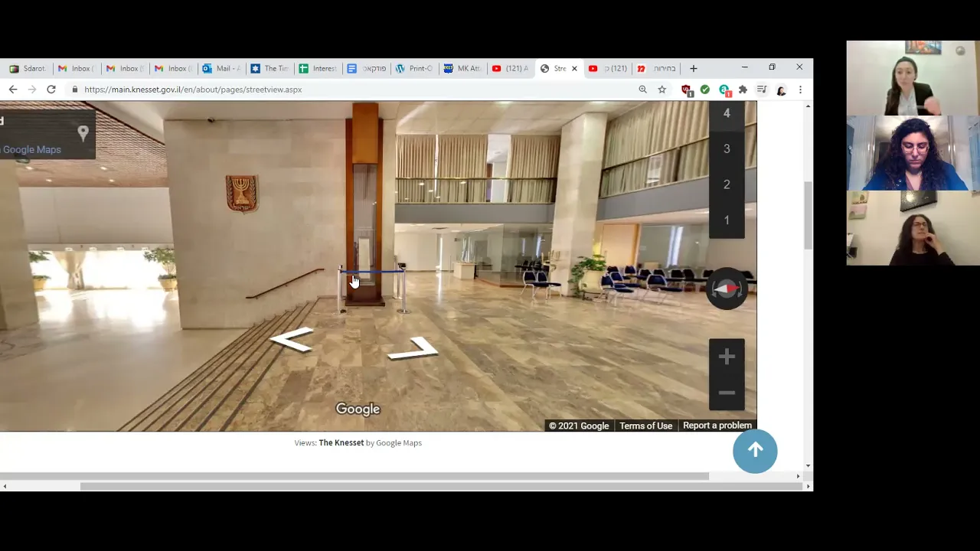Close the Street View tab
This screenshot has height=551, width=980.
click(574, 69)
